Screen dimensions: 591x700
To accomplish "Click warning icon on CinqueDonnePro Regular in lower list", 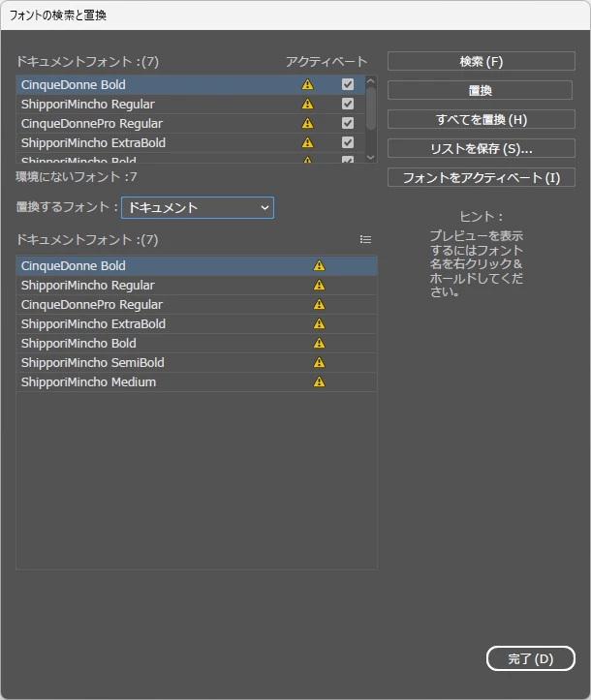I will coord(319,304).
